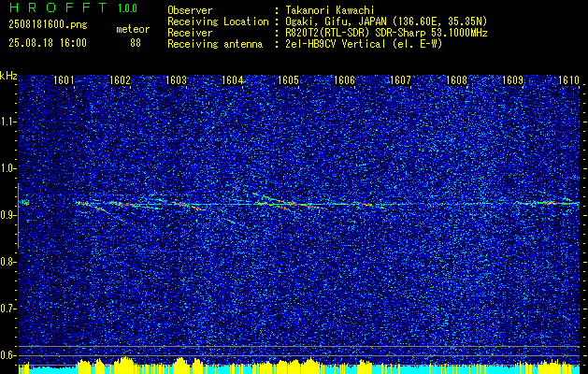Click time marker 1603
The image size is (588, 374).
click(x=176, y=80)
